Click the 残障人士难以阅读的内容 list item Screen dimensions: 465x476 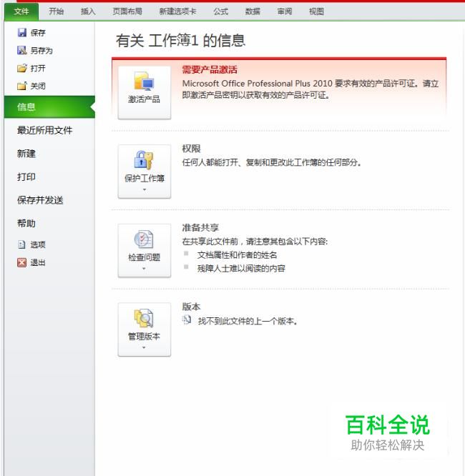coord(241,268)
